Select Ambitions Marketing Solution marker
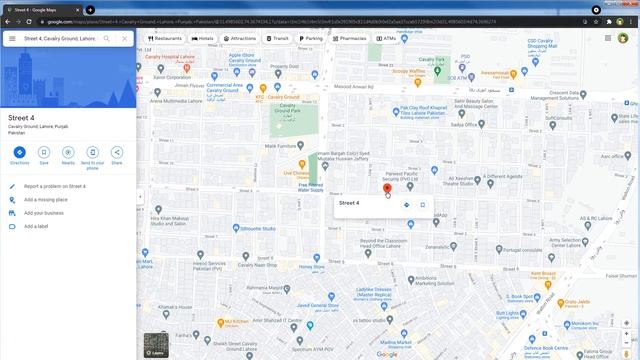Image resolution: width=640 pixels, height=360 pixels. (411, 280)
